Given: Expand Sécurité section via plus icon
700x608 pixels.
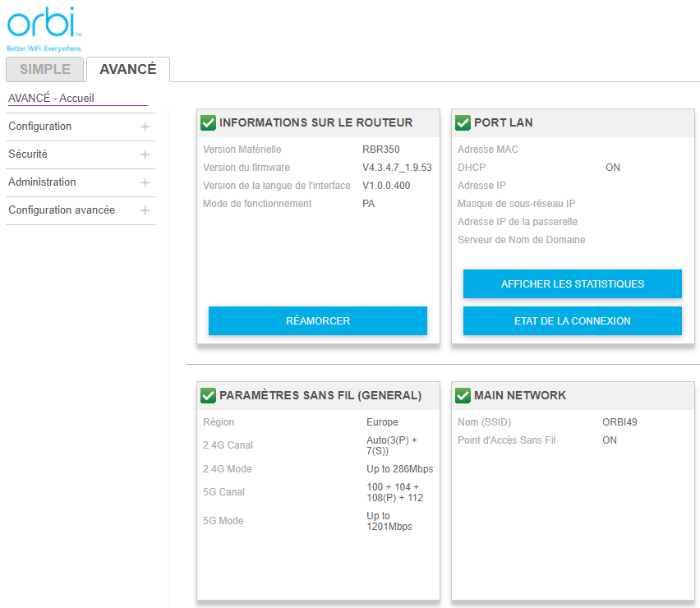Looking at the screenshot, I should (145, 154).
